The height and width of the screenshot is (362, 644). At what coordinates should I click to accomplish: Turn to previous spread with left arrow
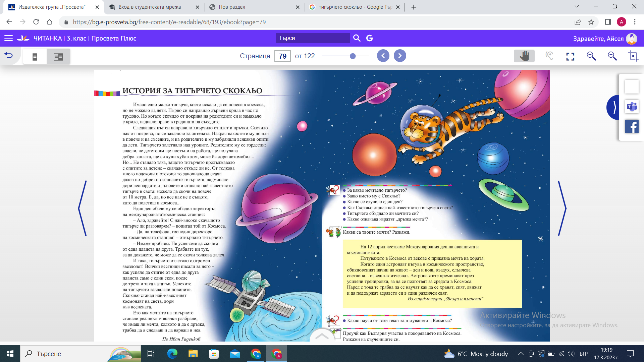[x=83, y=208]
